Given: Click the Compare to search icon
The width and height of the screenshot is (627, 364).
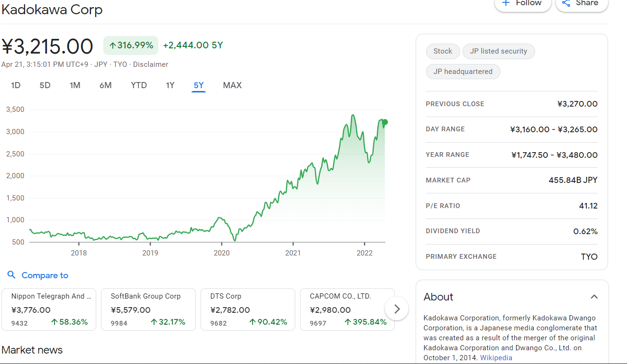Looking at the screenshot, I should point(12,275).
